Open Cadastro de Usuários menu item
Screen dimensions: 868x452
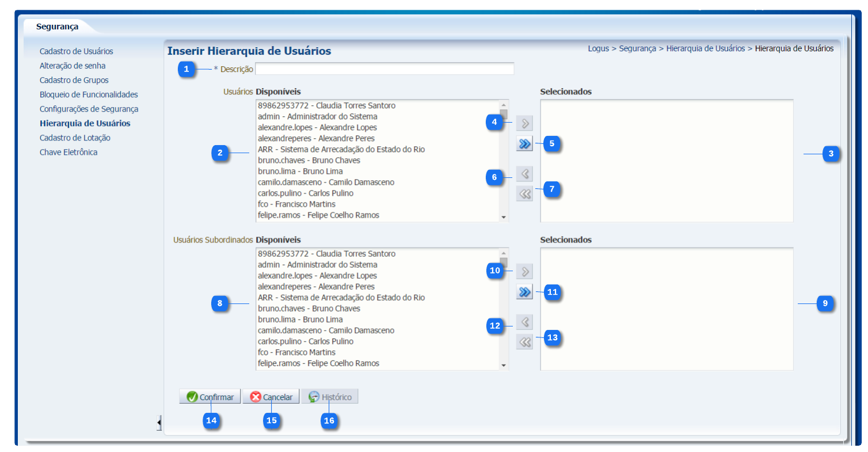76,51
